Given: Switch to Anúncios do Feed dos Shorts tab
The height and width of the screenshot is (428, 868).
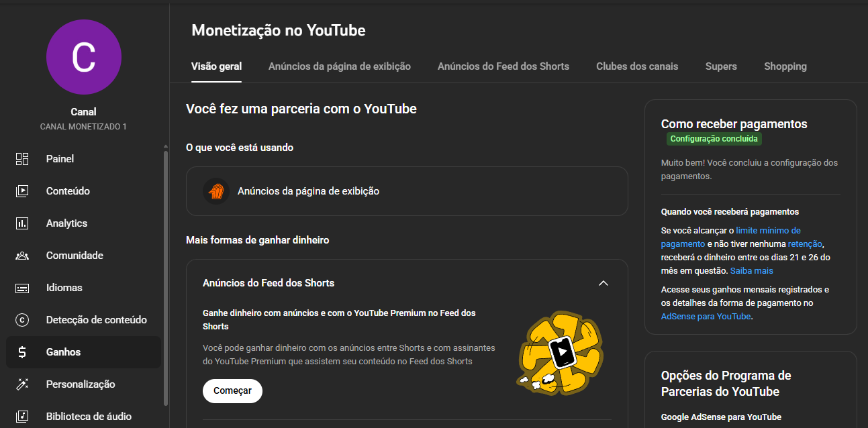Looking at the screenshot, I should pyautogui.click(x=503, y=66).
